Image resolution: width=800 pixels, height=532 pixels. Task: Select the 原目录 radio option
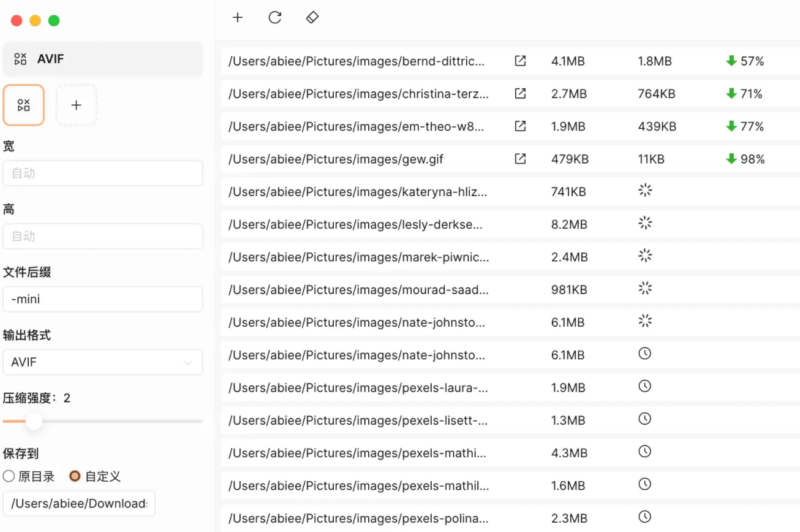click(9, 476)
